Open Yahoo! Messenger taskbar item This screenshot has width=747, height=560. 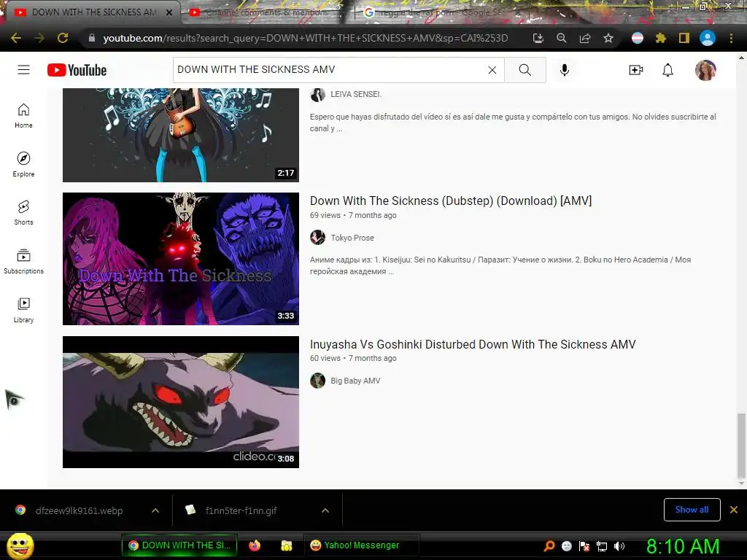[x=362, y=545]
